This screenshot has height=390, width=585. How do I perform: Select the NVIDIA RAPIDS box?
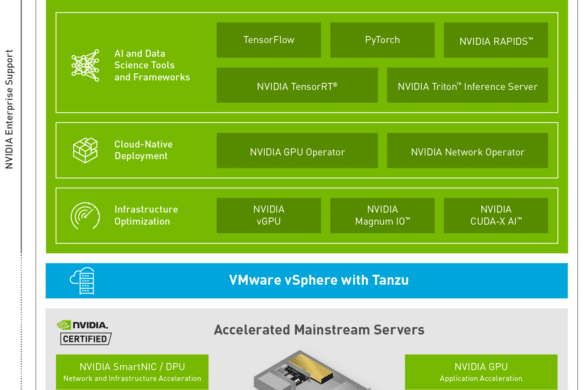click(x=496, y=40)
